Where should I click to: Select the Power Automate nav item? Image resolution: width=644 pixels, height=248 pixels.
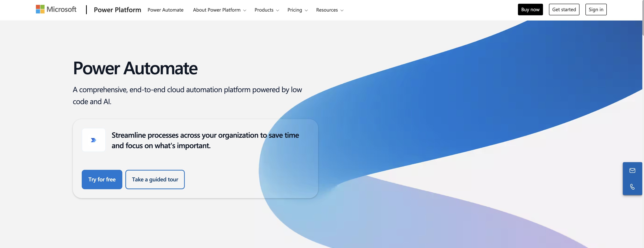click(x=165, y=10)
